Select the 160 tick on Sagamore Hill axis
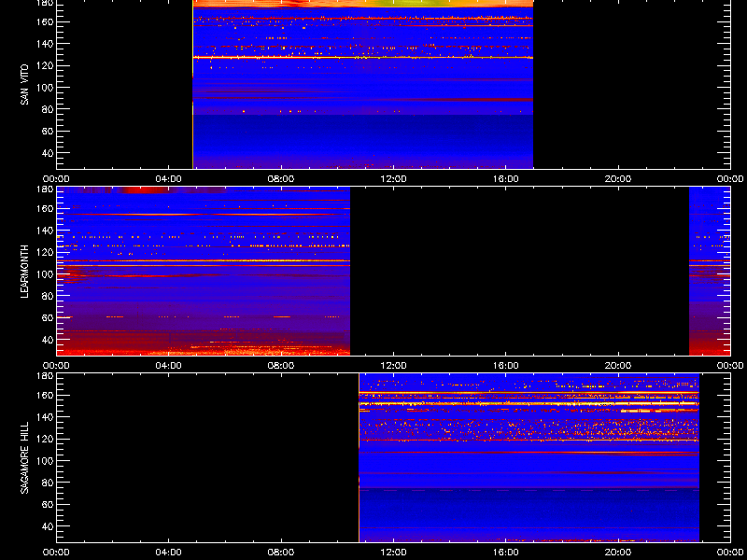Viewport: 747px width, 560px height. [x=46, y=395]
